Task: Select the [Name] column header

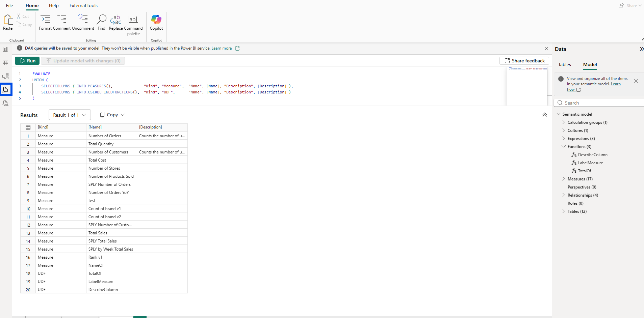Action: (111, 127)
